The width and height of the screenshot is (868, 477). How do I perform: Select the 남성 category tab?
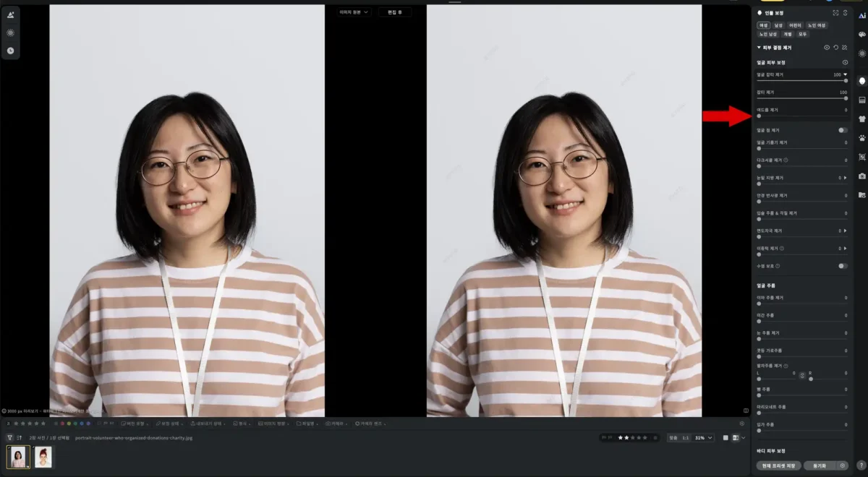click(778, 25)
